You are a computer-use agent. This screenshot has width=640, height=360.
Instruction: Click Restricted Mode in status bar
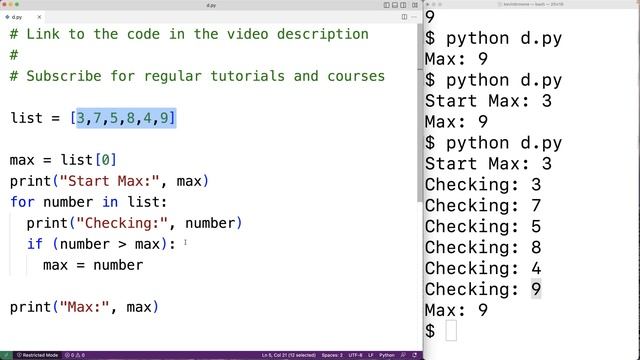pos(38,355)
